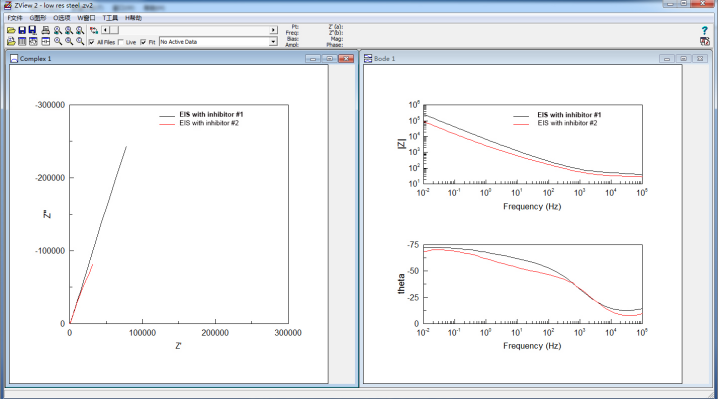Open a data file with the folder icon
720x399 pixels.
(x=11, y=30)
